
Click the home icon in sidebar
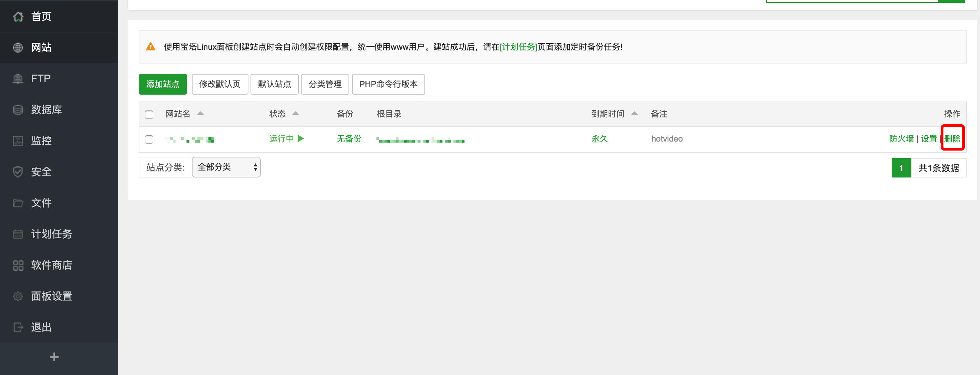(18, 16)
